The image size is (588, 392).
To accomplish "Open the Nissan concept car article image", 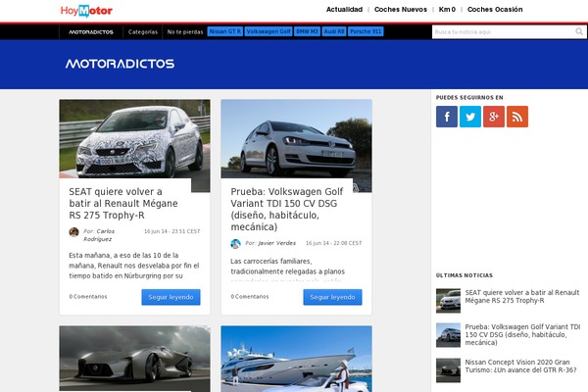I will [134, 359].
